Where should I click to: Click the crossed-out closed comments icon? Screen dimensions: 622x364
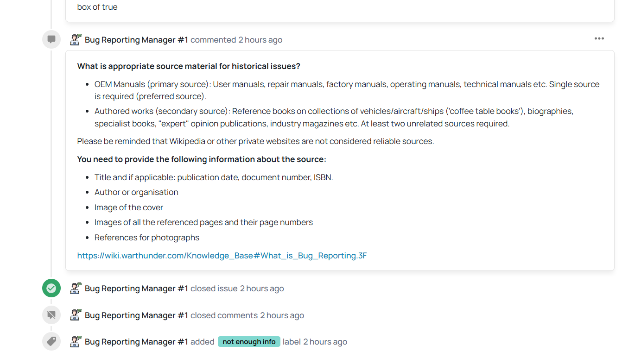pyautogui.click(x=51, y=315)
